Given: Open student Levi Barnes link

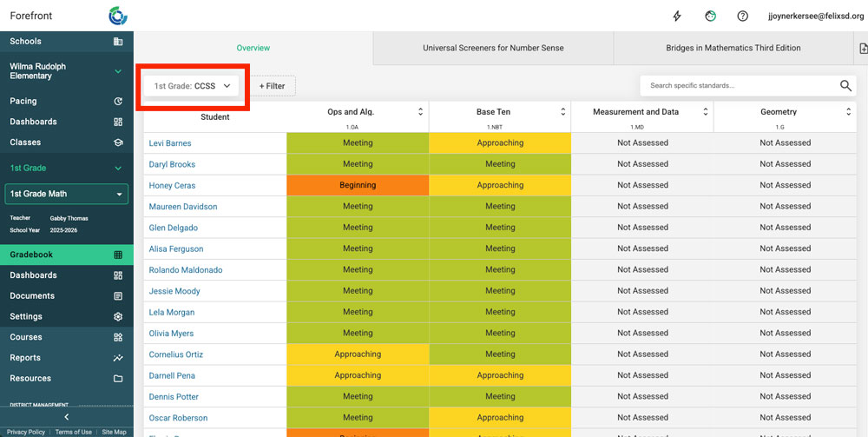Looking at the screenshot, I should (x=170, y=143).
